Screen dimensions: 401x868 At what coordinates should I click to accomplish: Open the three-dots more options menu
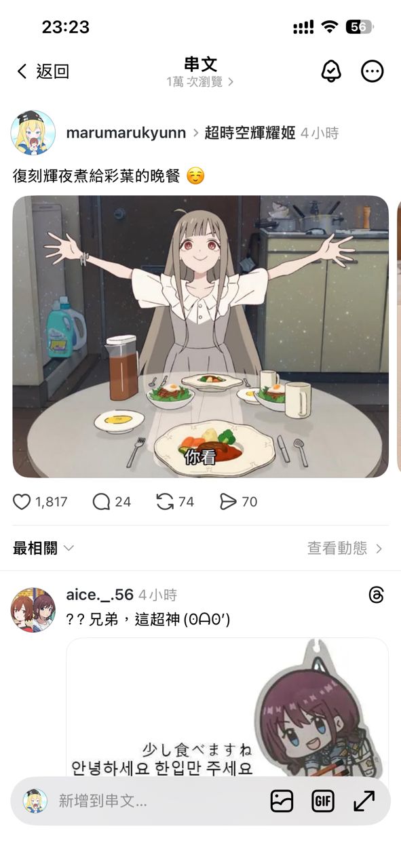coord(372,71)
